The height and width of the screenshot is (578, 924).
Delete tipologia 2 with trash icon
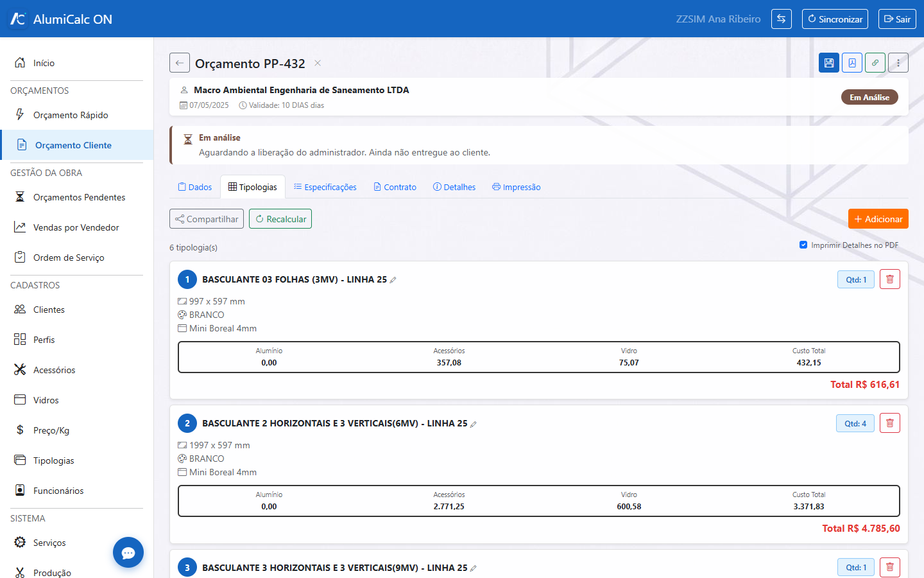click(x=890, y=423)
